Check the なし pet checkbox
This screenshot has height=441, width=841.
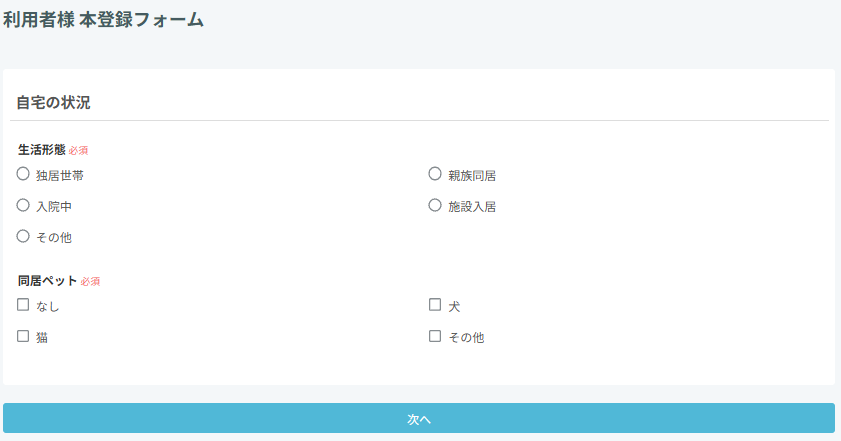23,305
